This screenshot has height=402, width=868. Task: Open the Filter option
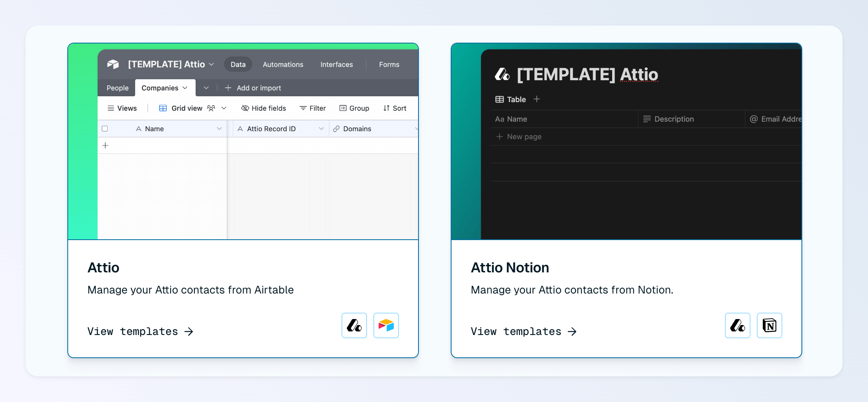coord(312,108)
